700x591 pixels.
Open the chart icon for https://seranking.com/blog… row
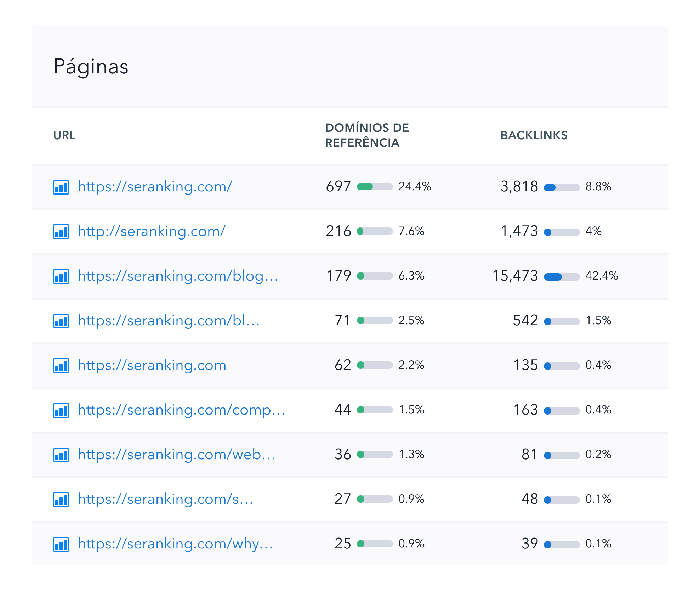(61, 276)
